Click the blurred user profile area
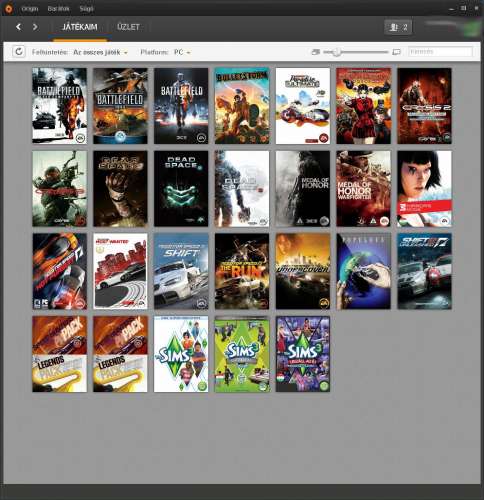Screen dimensions: 484x500 tap(452, 27)
